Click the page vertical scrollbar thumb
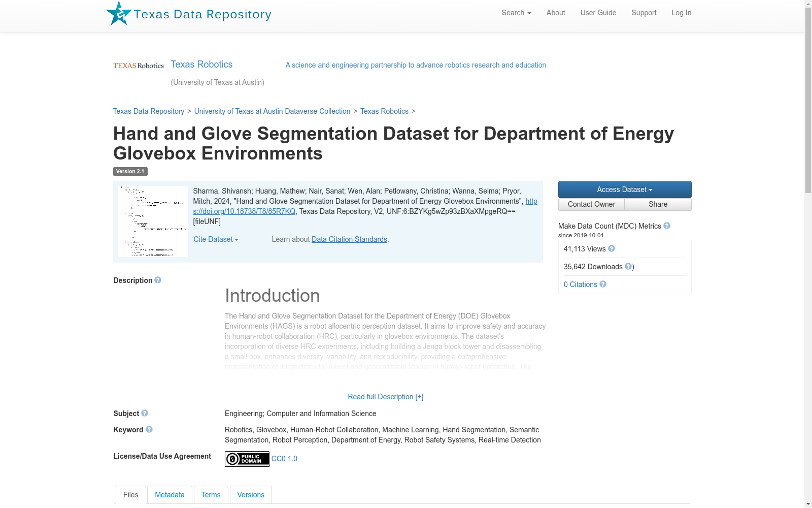 (x=808, y=100)
